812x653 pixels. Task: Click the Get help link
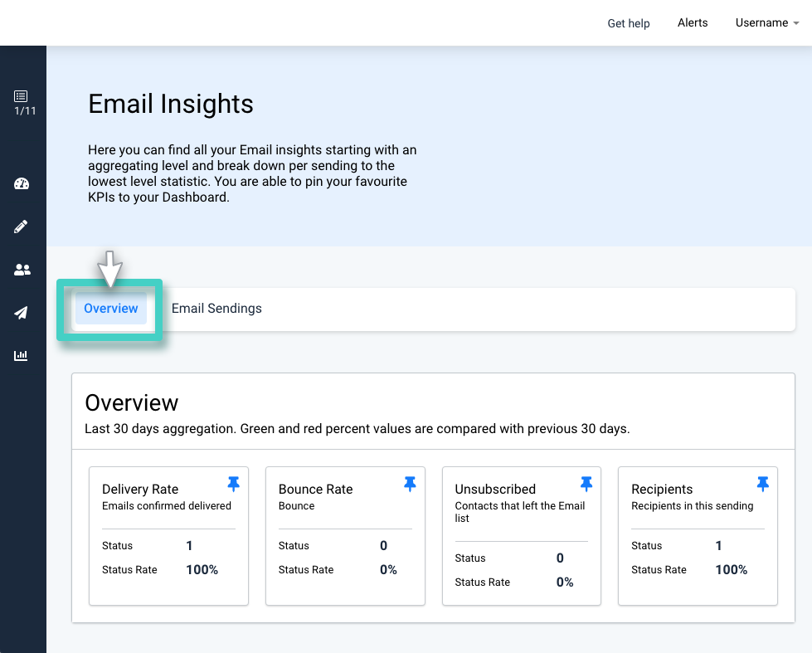click(x=628, y=23)
